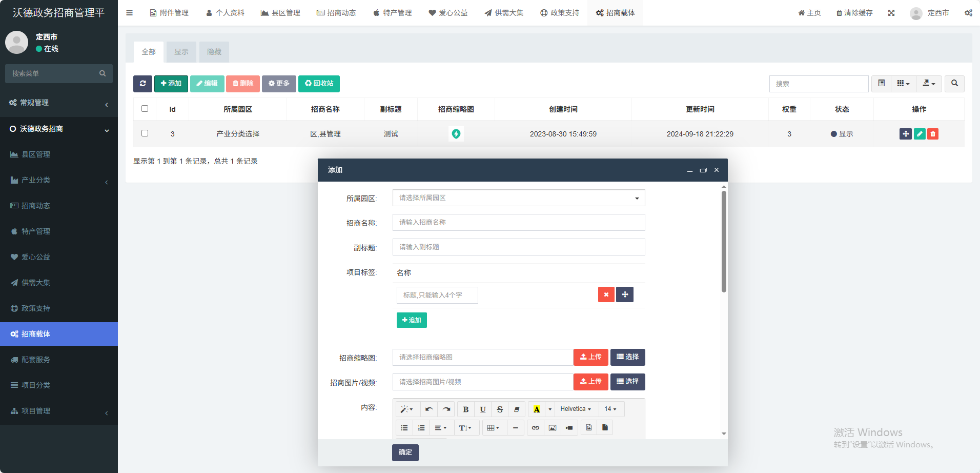980x473 pixels.
Task: Toggle the select-all checkbox in table header
Action: point(145,109)
